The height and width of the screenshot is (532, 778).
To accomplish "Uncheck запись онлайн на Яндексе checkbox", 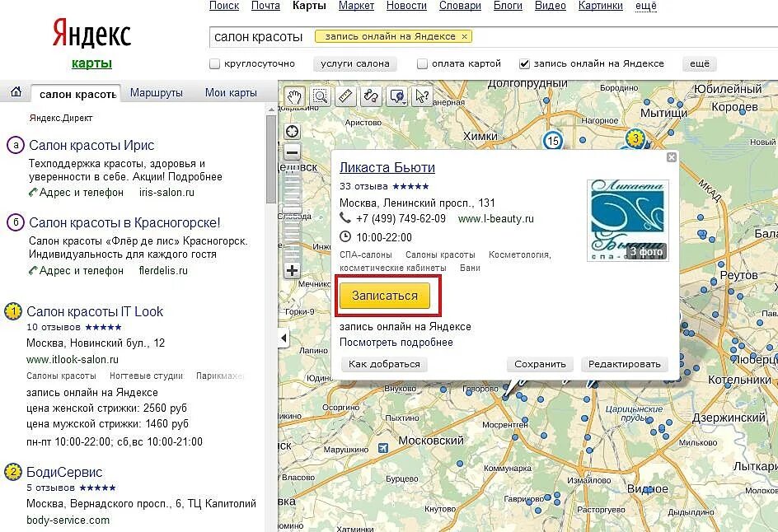I will pos(524,64).
